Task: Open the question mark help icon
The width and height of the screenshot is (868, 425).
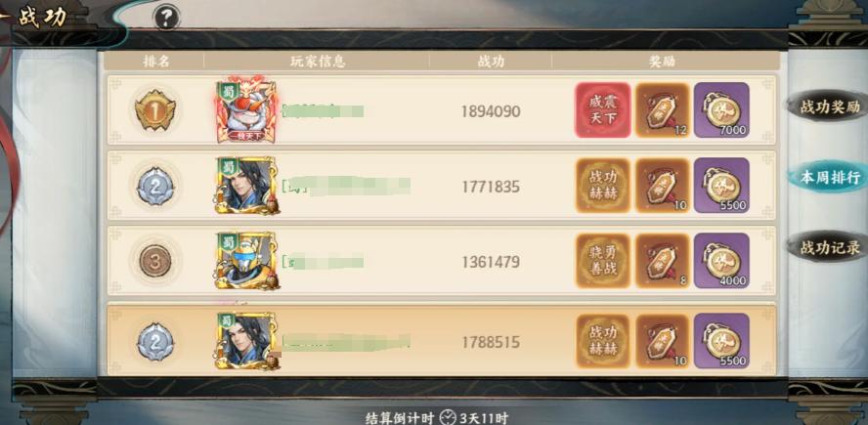Action: [x=166, y=19]
